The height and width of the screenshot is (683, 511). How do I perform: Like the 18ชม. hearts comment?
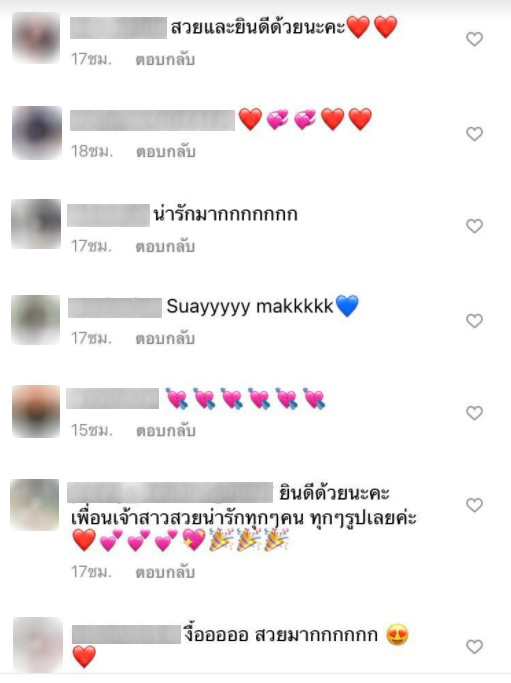coord(474,134)
